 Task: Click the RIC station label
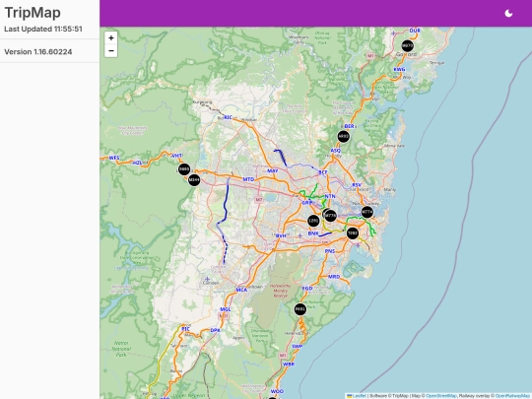pyautogui.click(x=228, y=117)
